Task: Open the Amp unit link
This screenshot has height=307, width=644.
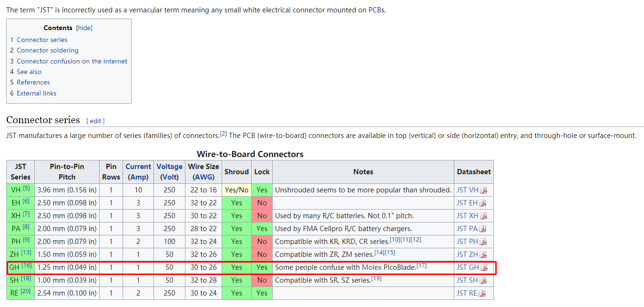Action: pos(138,177)
